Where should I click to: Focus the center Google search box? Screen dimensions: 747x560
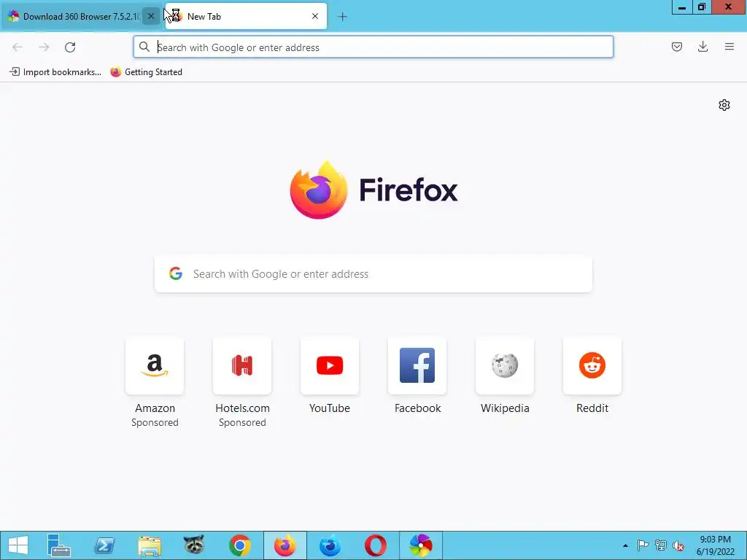click(373, 274)
